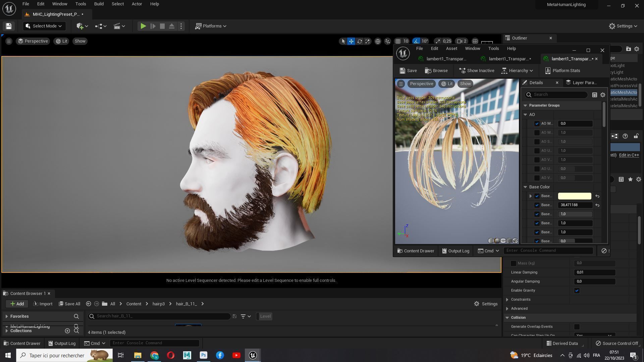Activate the Scale gizmo tool
The image size is (644, 362).
pyautogui.click(x=368, y=41)
